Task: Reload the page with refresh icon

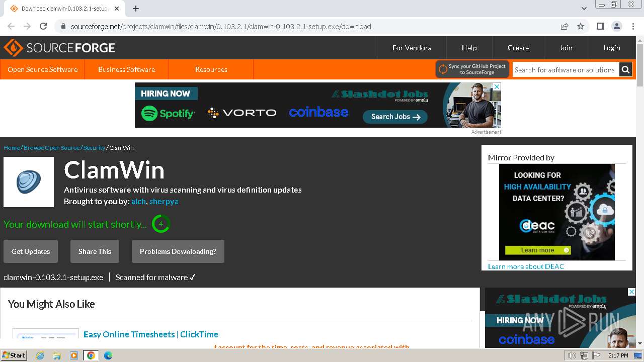Action: point(43,27)
